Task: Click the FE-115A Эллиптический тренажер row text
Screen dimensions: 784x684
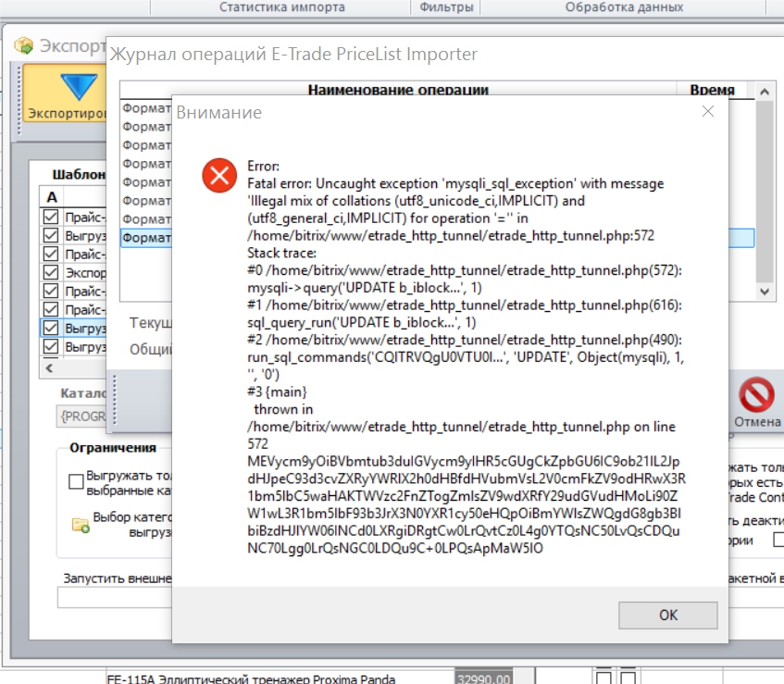Action: (251, 678)
